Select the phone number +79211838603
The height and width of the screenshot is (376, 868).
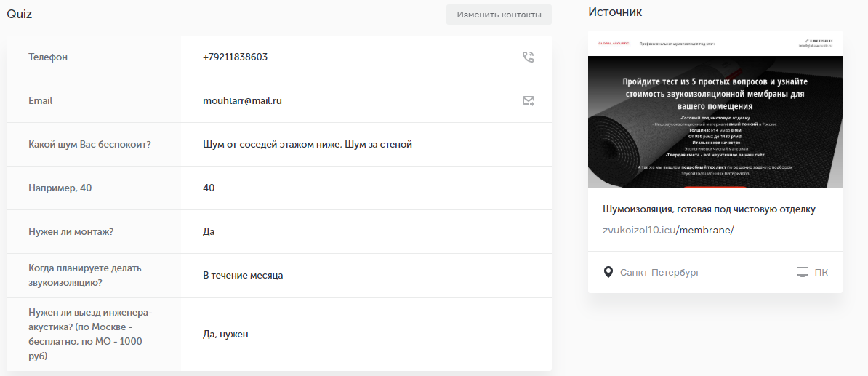pos(235,57)
